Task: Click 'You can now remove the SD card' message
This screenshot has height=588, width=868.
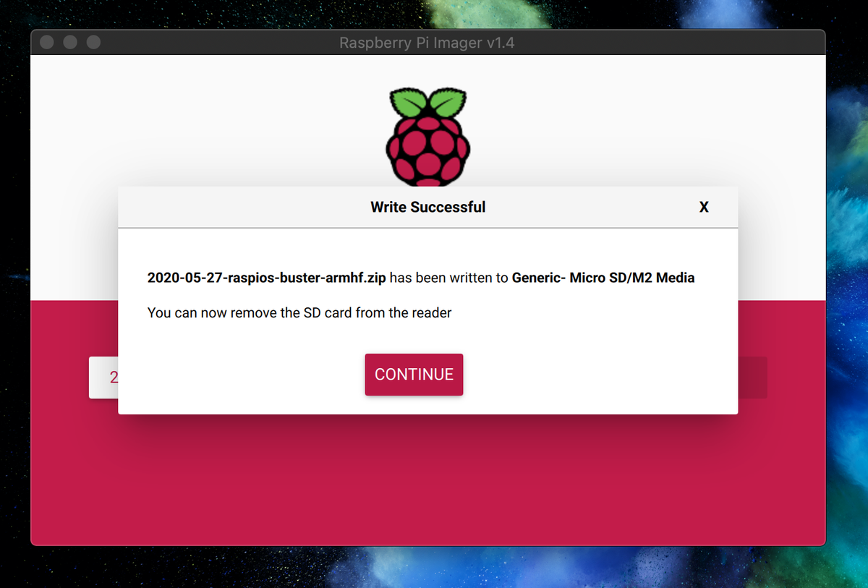Action: point(299,313)
